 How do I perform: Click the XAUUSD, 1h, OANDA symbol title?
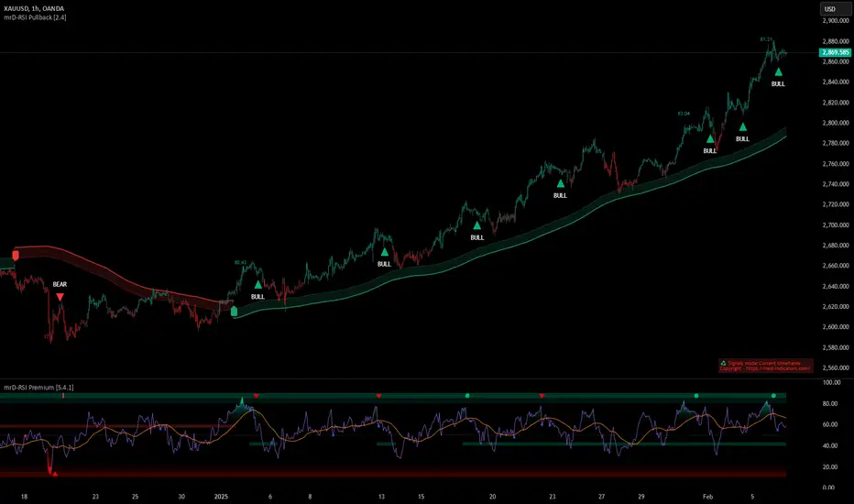(x=34, y=9)
